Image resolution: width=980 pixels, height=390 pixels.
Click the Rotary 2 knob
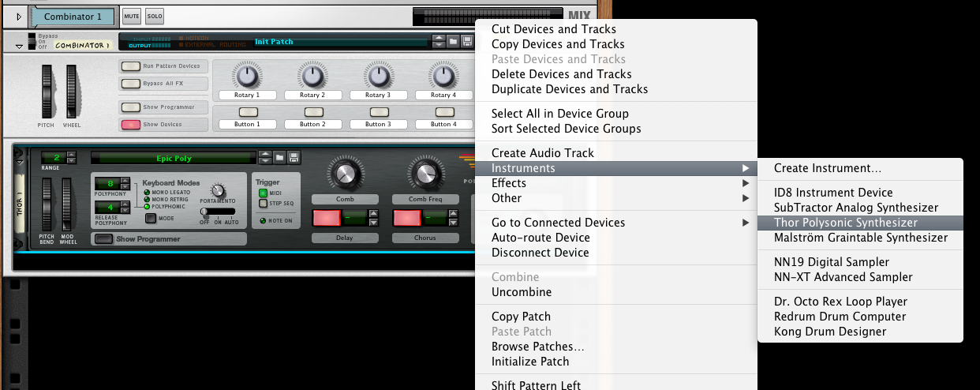(x=312, y=76)
